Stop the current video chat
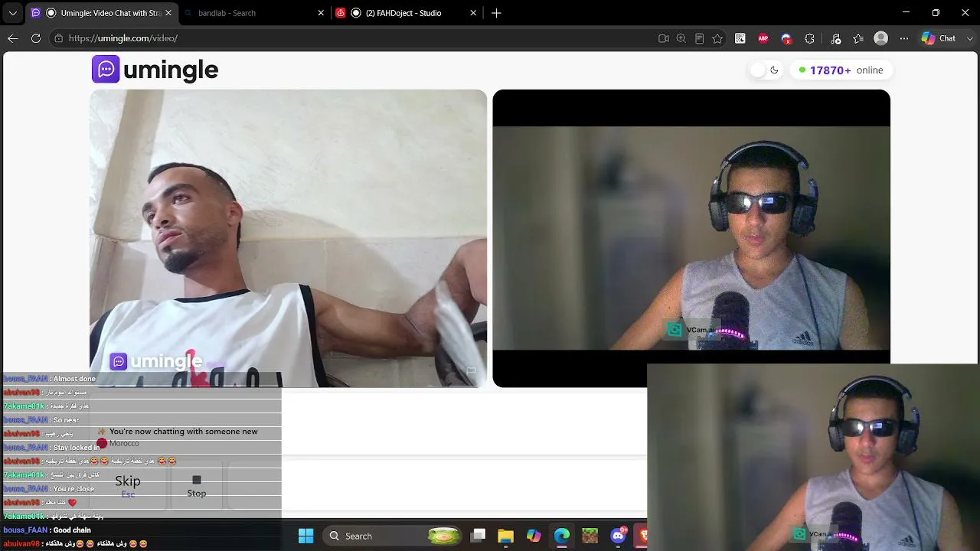The width and height of the screenshot is (980, 551). point(197,486)
